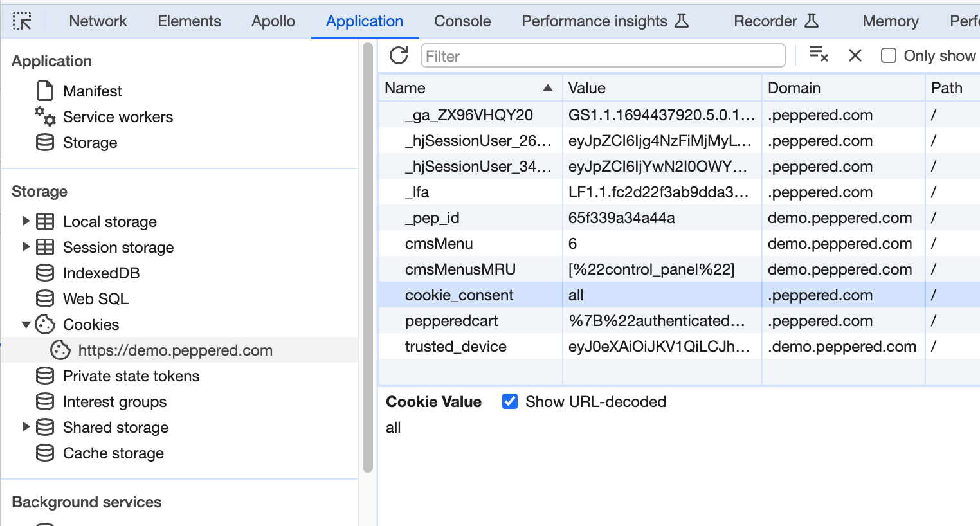Sort by the Value column header
This screenshot has height=526, width=980.
point(662,88)
